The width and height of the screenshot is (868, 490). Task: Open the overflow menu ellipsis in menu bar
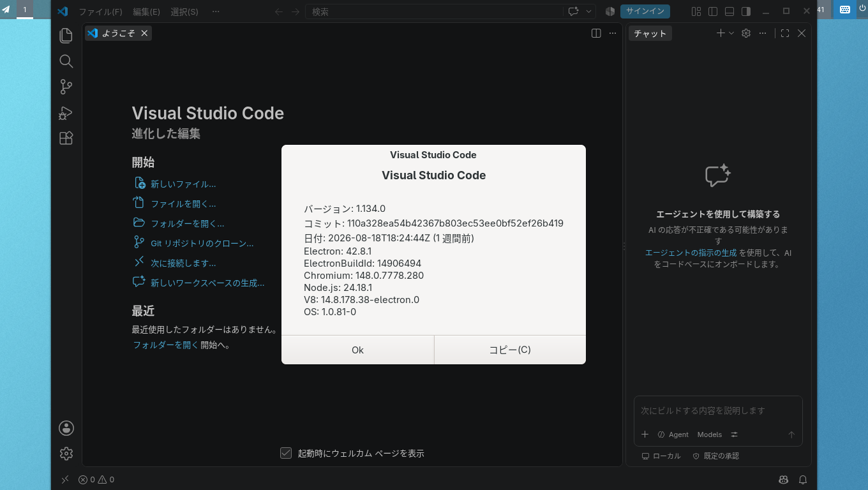click(216, 11)
